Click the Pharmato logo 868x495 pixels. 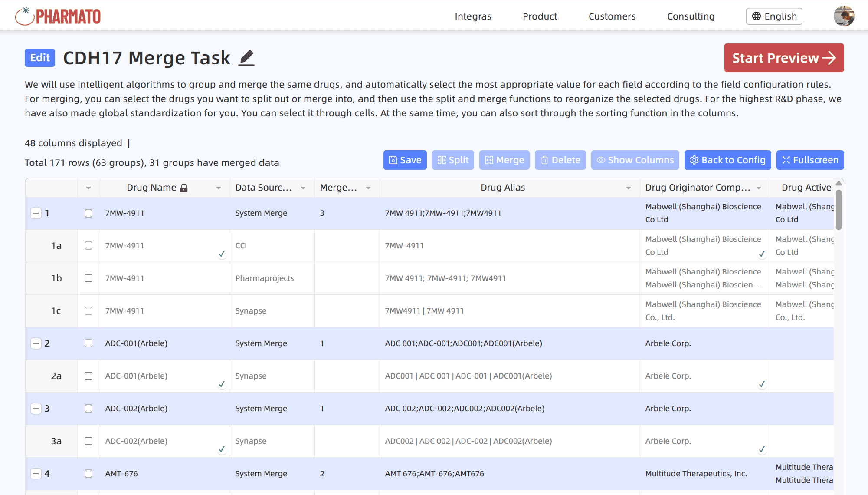point(58,16)
